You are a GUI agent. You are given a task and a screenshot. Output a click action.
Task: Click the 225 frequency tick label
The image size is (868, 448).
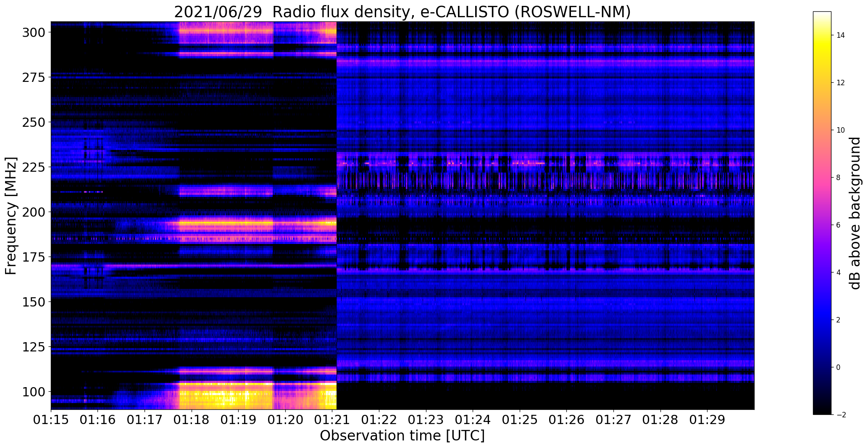(33, 167)
